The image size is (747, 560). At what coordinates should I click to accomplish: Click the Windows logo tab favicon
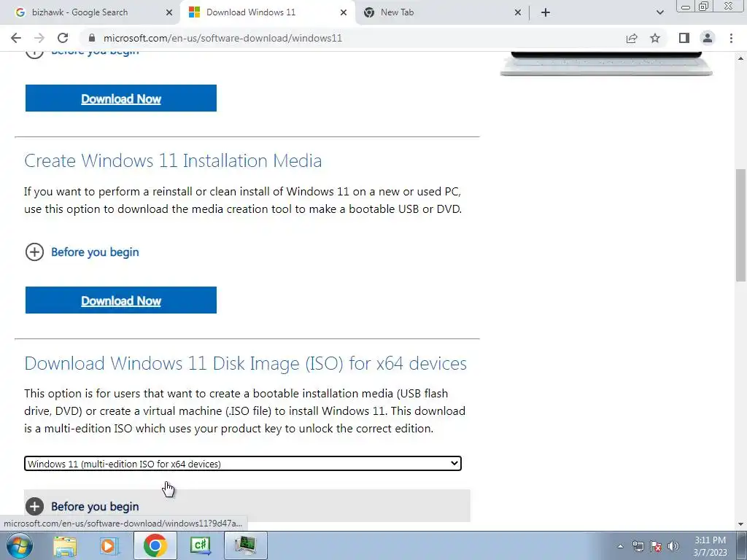(x=194, y=13)
